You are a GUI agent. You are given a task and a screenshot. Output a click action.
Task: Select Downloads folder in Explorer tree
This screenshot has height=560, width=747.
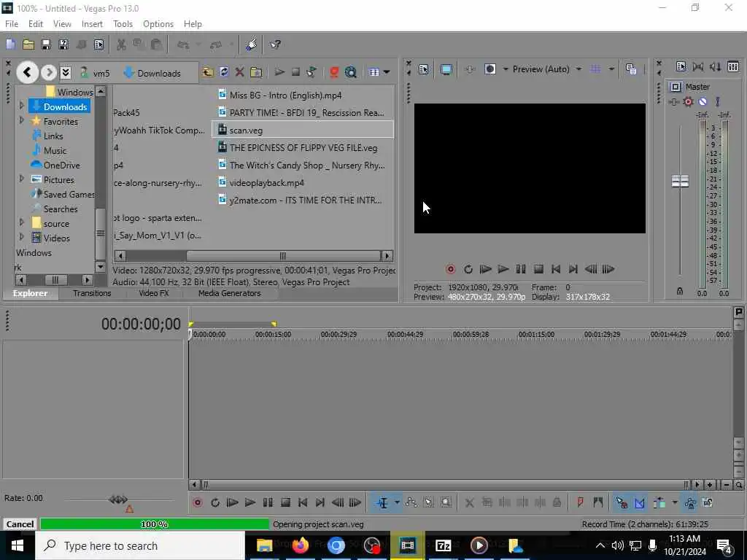click(60, 106)
